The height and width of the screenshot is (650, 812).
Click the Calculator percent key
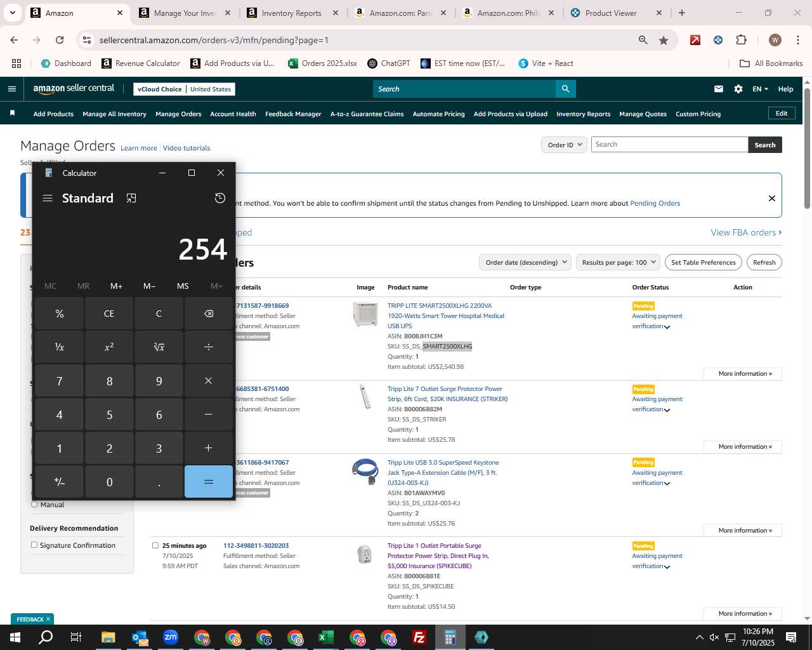point(60,314)
